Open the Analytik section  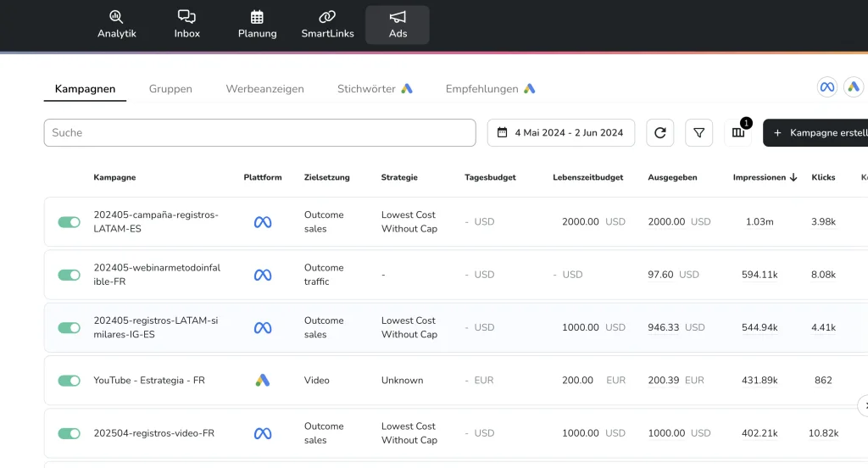point(116,25)
